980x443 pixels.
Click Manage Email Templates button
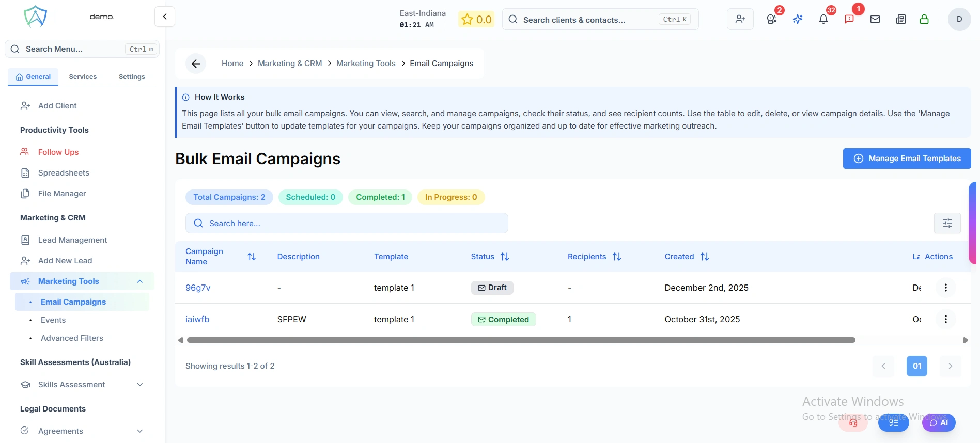tap(907, 159)
